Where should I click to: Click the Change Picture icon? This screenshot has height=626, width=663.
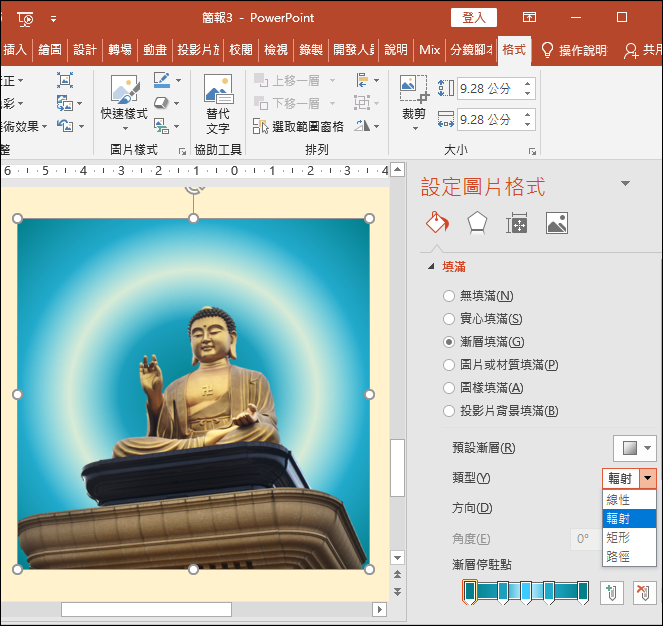(65, 103)
